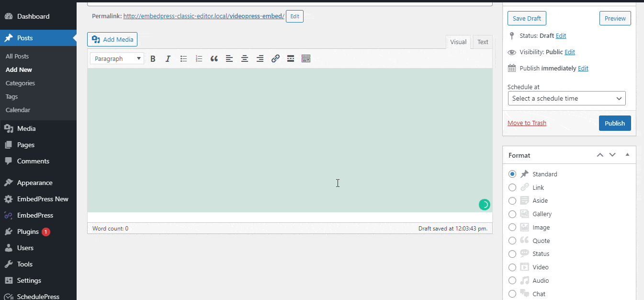The width and height of the screenshot is (644, 300).
Task: Toggle italic formatting in editor toolbar
Action: pyautogui.click(x=168, y=58)
